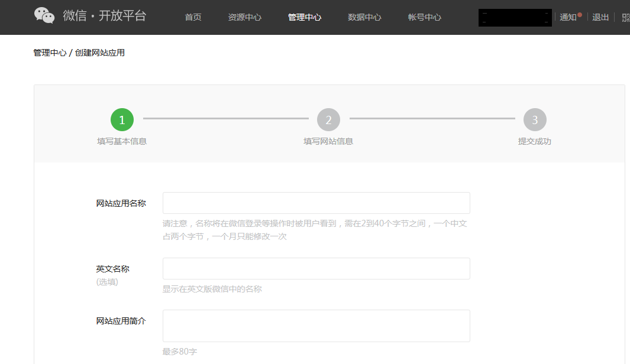This screenshot has width=630, height=364.
Task: Click the 微信·开放平台 title text
Action: pyautogui.click(x=105, y=16)
